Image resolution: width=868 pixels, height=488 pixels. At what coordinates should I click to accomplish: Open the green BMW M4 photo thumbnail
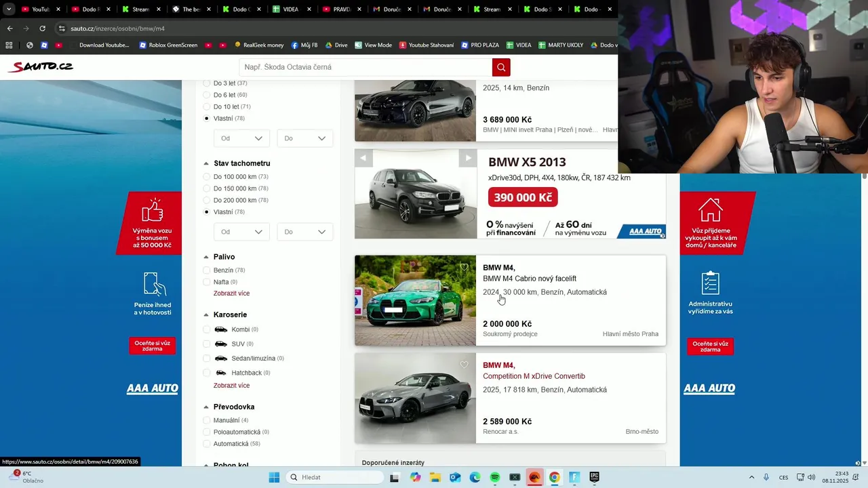tap(415, 300)
